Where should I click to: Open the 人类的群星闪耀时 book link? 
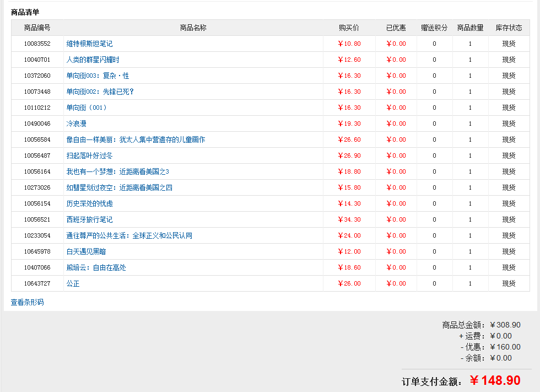click(x=93, y=60)
